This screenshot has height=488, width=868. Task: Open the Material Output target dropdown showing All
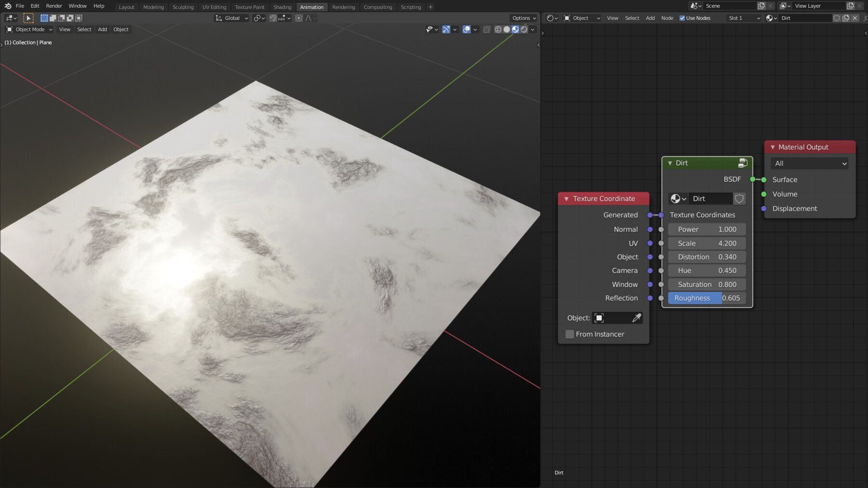tap(810, 164)
